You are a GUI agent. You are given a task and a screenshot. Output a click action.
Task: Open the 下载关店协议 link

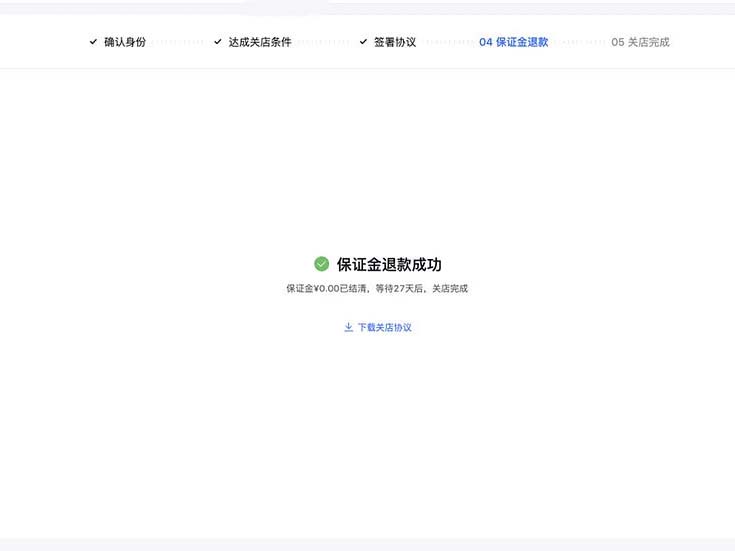coord(378,327)
